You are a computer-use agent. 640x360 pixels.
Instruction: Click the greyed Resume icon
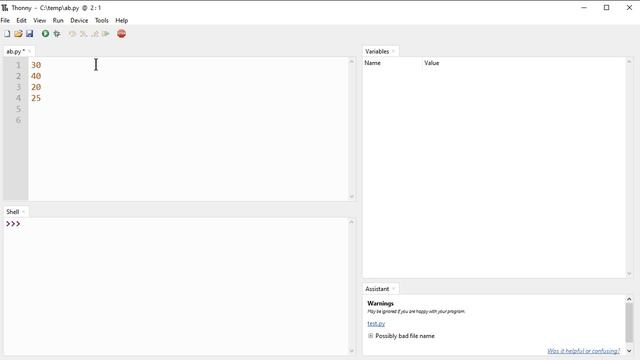pos(106,34)
